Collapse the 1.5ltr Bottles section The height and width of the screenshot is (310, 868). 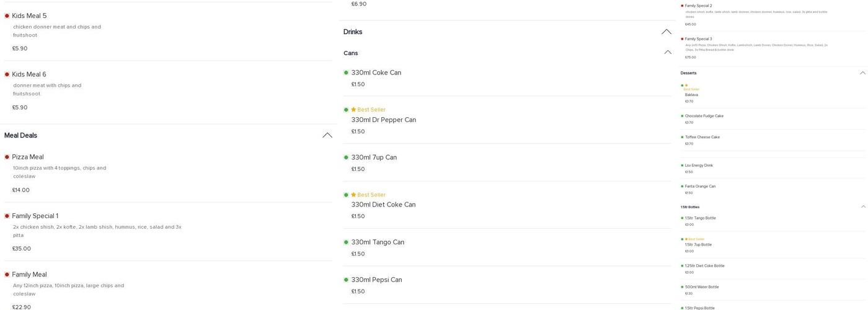pos(863,207)
